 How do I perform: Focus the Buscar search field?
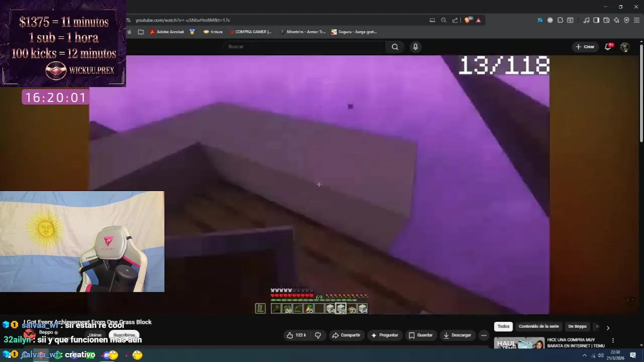305,47
